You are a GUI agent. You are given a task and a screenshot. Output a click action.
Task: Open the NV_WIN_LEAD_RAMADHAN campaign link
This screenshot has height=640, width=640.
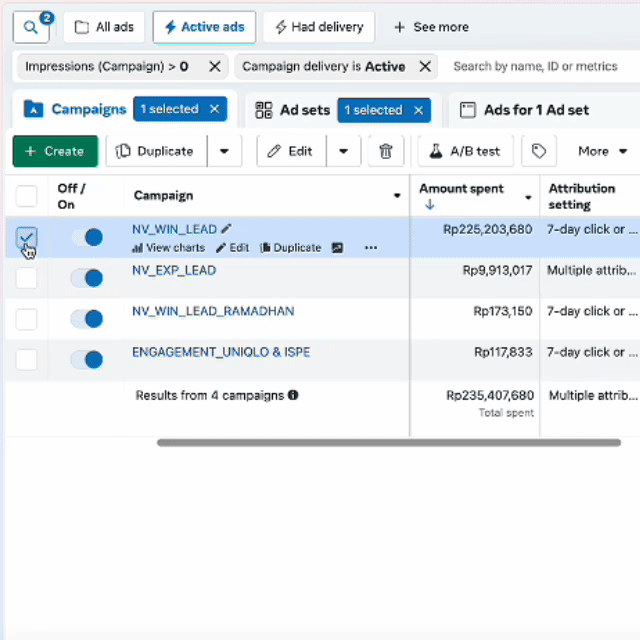click(213, 311)
